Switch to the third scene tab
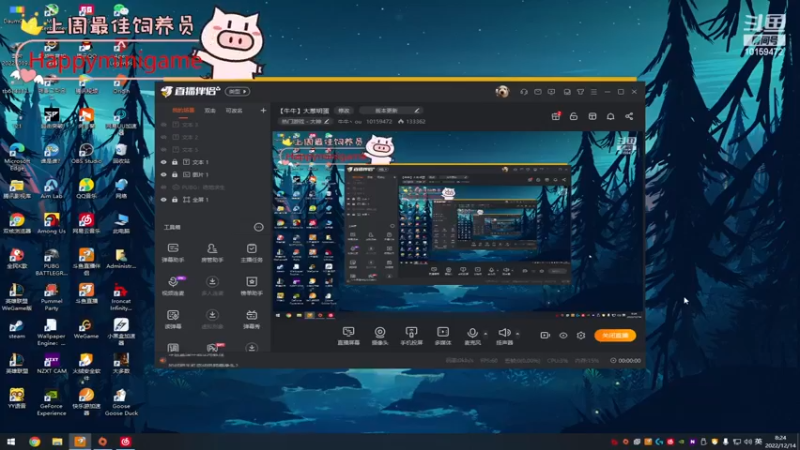This screenshot has width=800, height=450. [x=234, y=110]
